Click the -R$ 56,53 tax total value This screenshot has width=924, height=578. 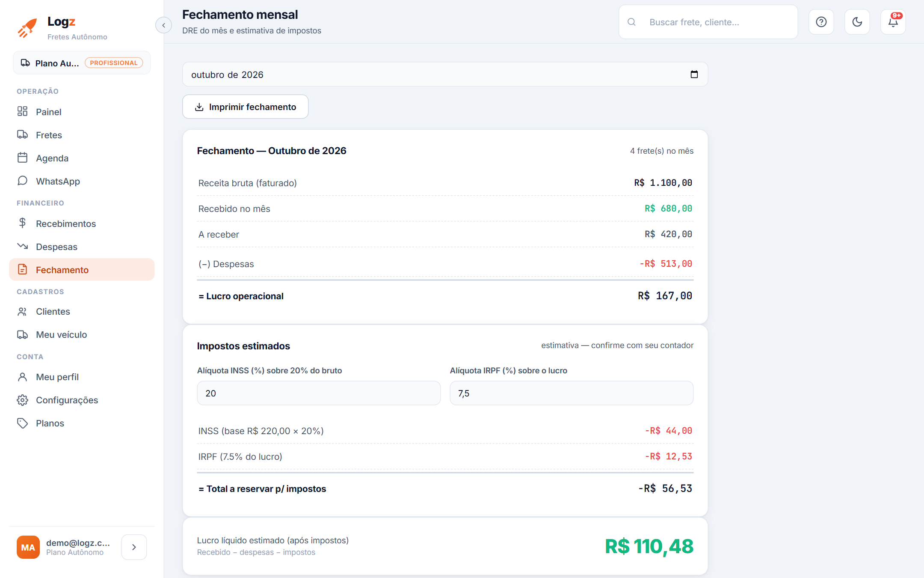click(665, 489)
